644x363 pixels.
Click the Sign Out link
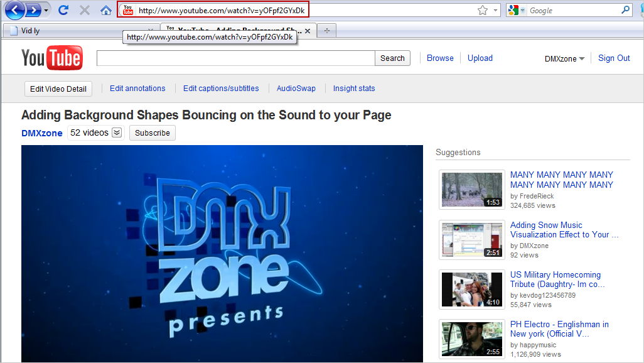coord(614,58)
